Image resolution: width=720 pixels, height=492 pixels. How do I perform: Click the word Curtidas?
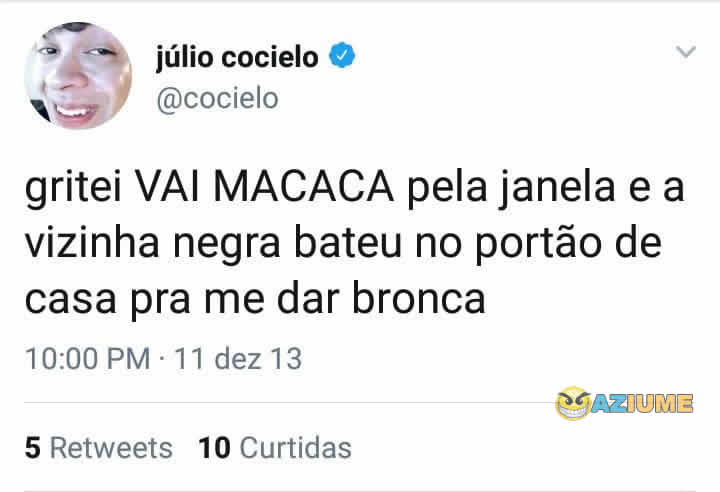click(x=295, y=447)
